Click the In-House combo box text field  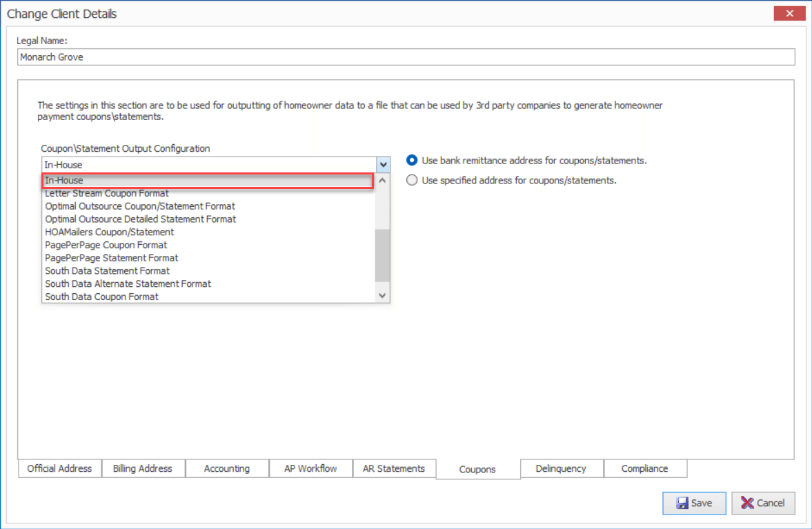[209, 165]
